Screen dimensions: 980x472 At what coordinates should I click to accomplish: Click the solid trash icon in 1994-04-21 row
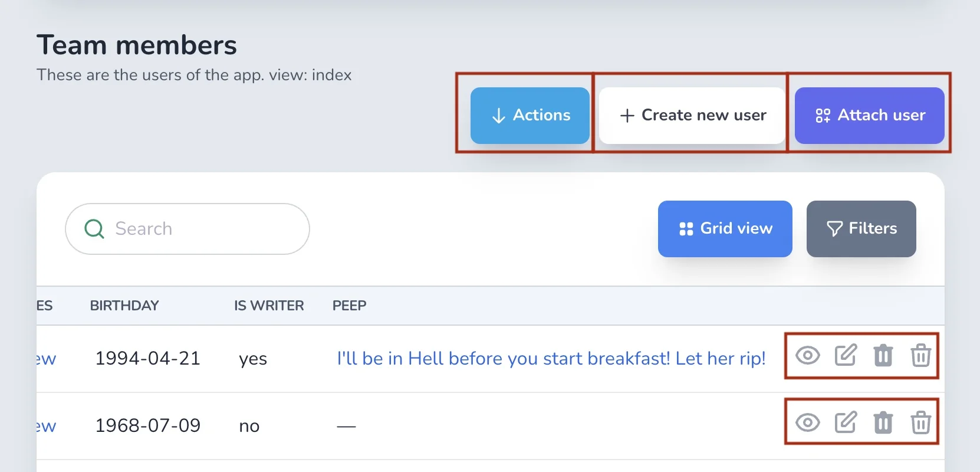(x=883, y=356)
